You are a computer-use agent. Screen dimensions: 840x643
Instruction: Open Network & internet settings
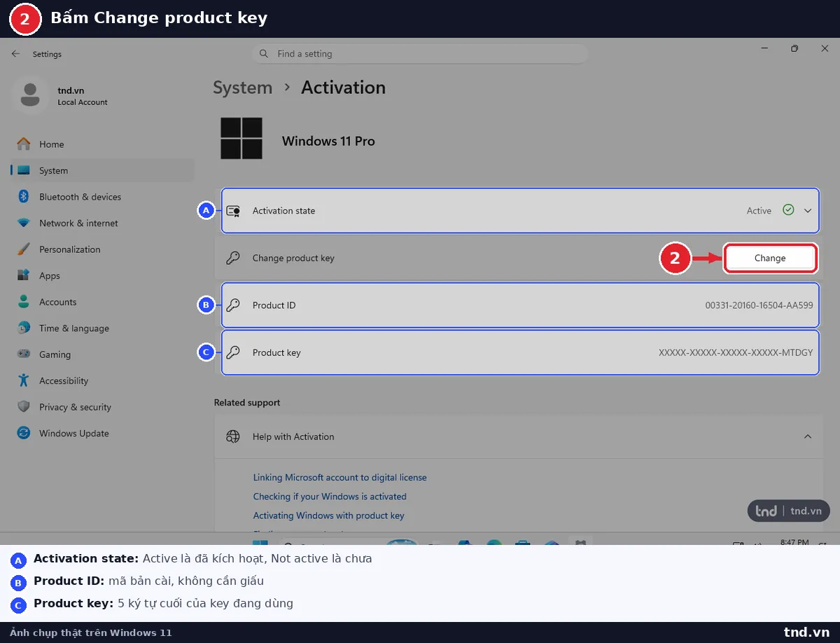click(x=102, y=223)
